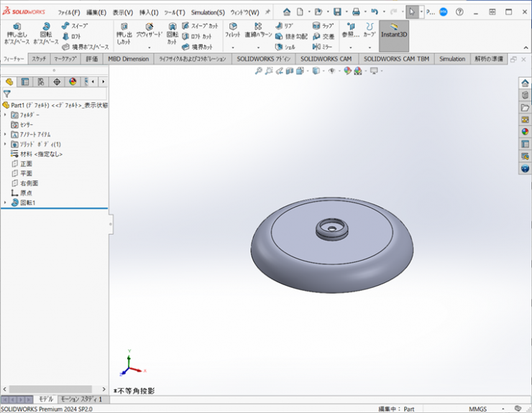Toggle the pushpin next to the menu bar
This screenshot has width=532, height=413.
pyautogui.click(x=268, y=12)
